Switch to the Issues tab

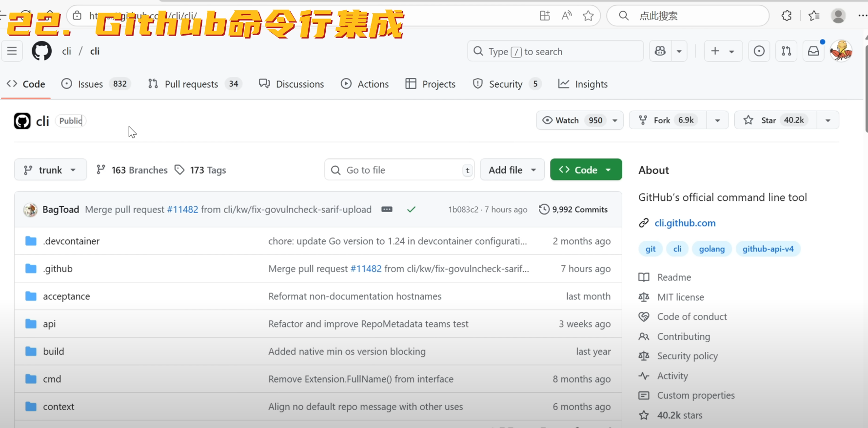(x=96, y=84)
